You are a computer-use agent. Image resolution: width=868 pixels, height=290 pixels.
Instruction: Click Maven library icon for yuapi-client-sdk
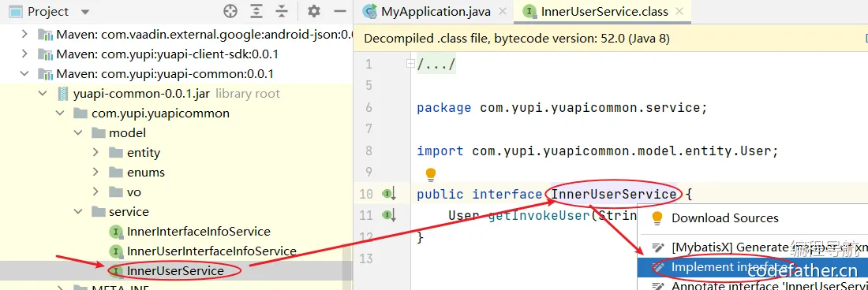pyautogui.click(x=45, y=54)
